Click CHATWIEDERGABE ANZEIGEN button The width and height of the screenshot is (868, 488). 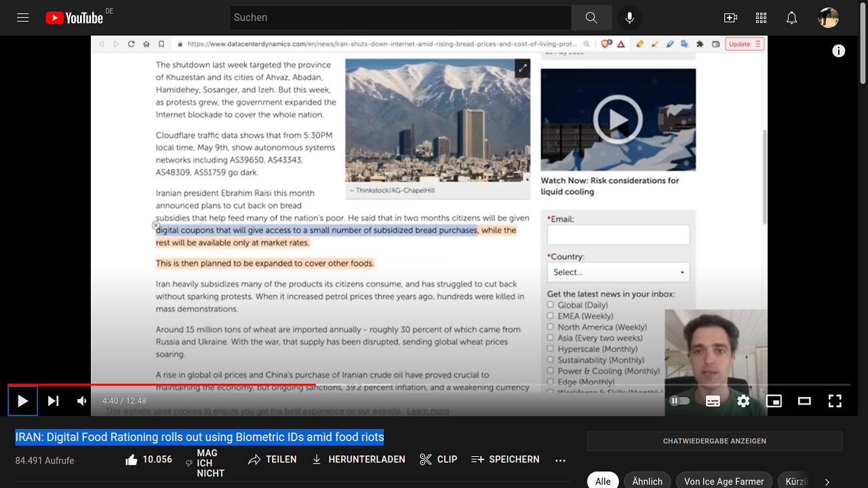(x=715, y=441)
